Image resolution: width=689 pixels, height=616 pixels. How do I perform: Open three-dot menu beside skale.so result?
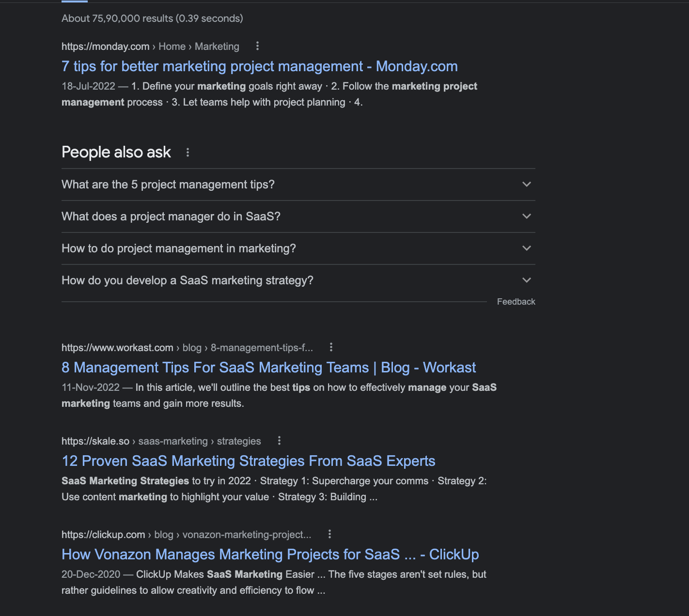click(x=279, y=441)
